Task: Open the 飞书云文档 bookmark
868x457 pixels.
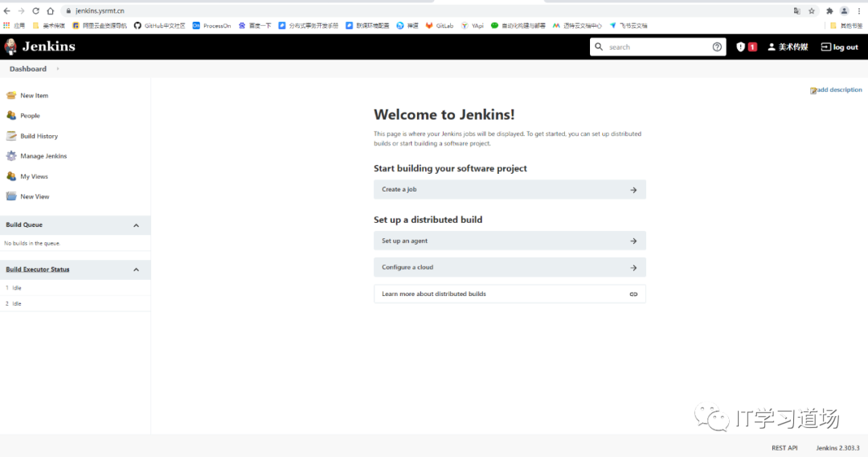Action: point(628,26)
